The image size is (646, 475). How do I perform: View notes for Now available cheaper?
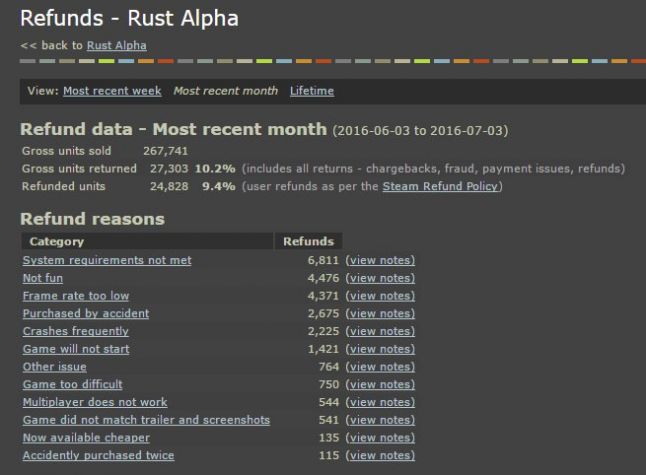(x=379, y=438)
